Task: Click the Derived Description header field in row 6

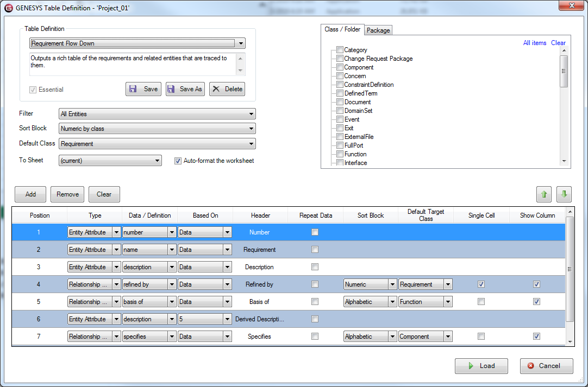Action: click(260, 319)
